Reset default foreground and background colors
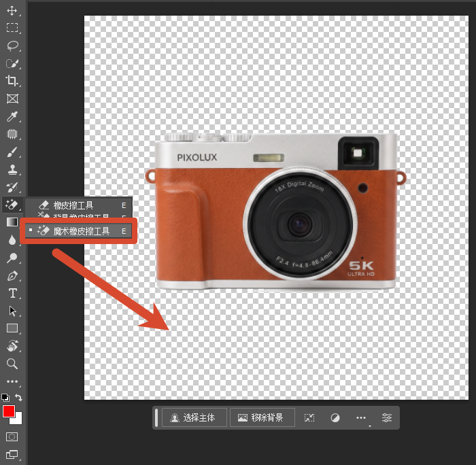This screenshot has width=476, height=465. [5, 397]
